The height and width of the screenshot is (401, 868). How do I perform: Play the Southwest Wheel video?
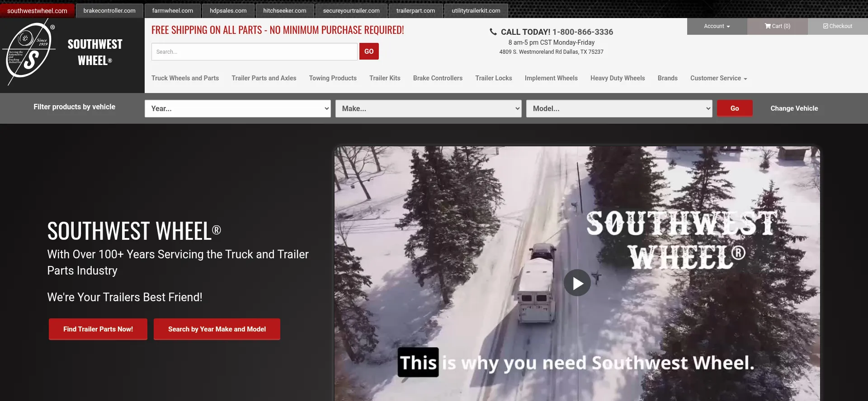point(577,283)
